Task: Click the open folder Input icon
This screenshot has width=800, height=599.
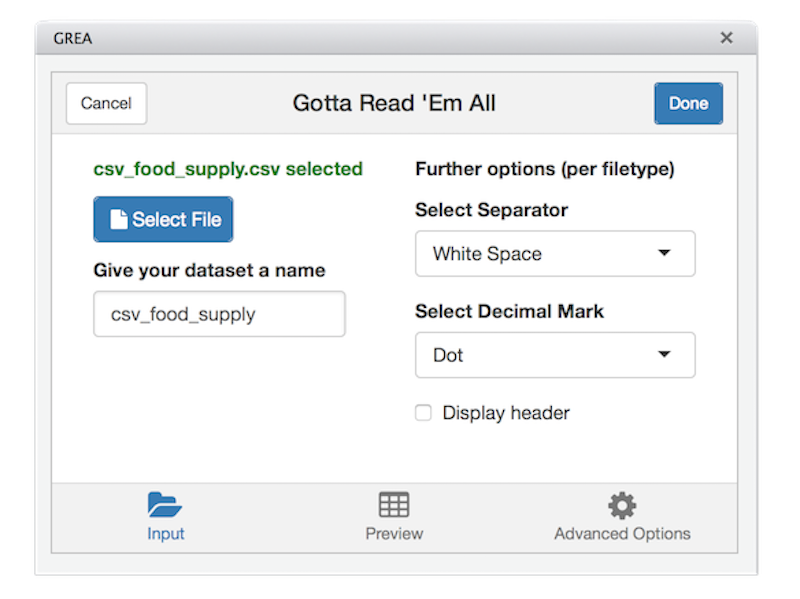Action: (164, 505)
